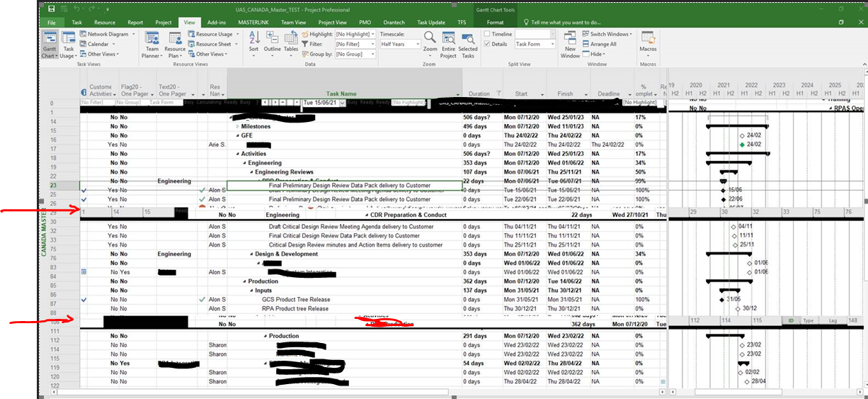Viewport: 868px width, 399px height.
Task: Collapse the Milestones summary task
Action: (237, 126)
